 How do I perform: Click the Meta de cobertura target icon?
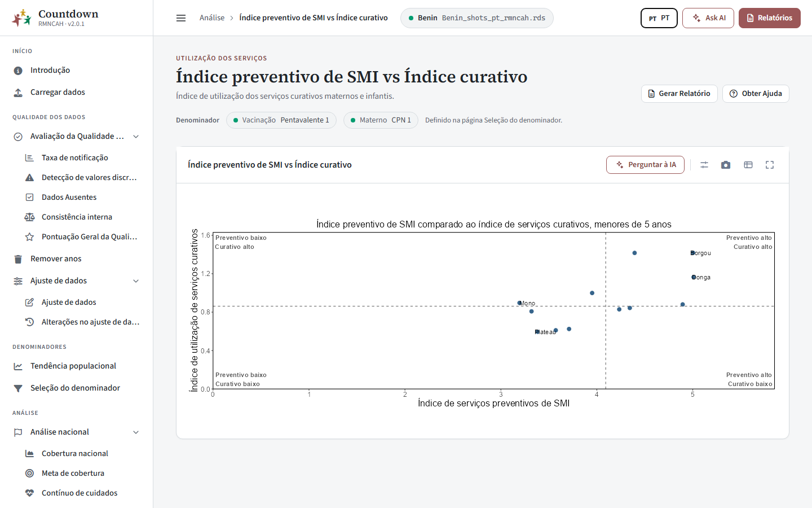tap(29, 474)
